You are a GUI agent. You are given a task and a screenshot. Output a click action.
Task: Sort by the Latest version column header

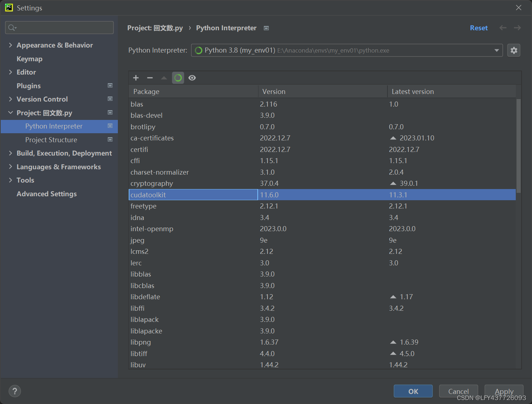pyautogui.click(x=452, y=91)
